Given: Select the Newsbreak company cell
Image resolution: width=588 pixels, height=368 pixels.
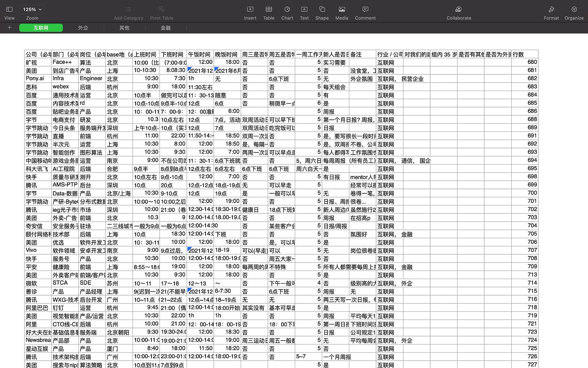Looking at the screenshot, I should coord(38,341).
